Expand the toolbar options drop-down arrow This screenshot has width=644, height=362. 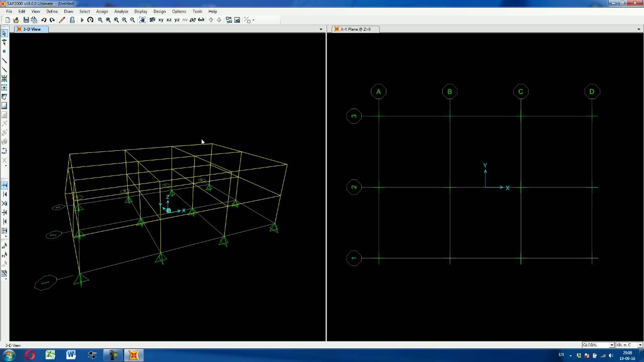coord(253,20)
